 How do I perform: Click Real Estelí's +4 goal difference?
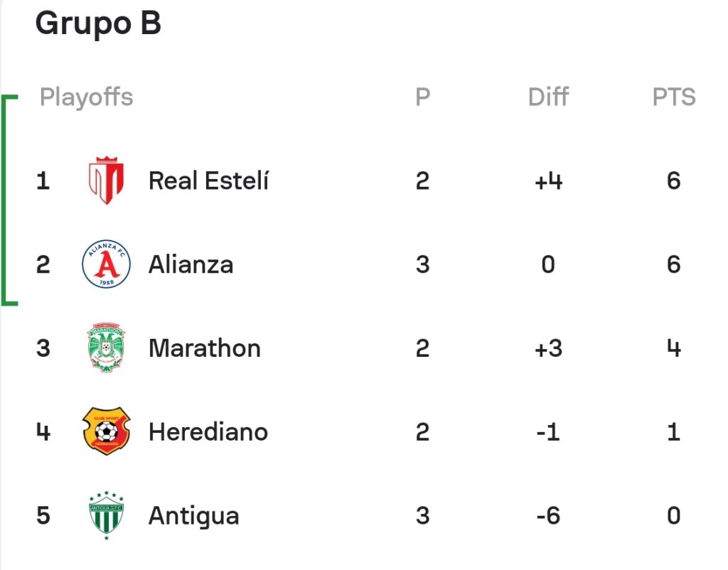click(x=548, y=181)
